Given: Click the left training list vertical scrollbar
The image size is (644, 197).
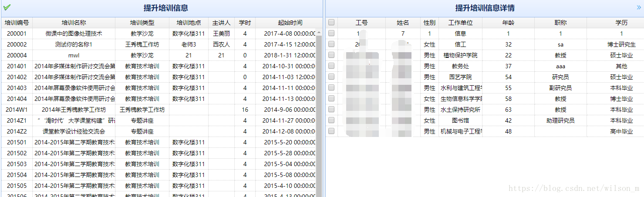Looking at the screenshot, I should tap(319, 113).
